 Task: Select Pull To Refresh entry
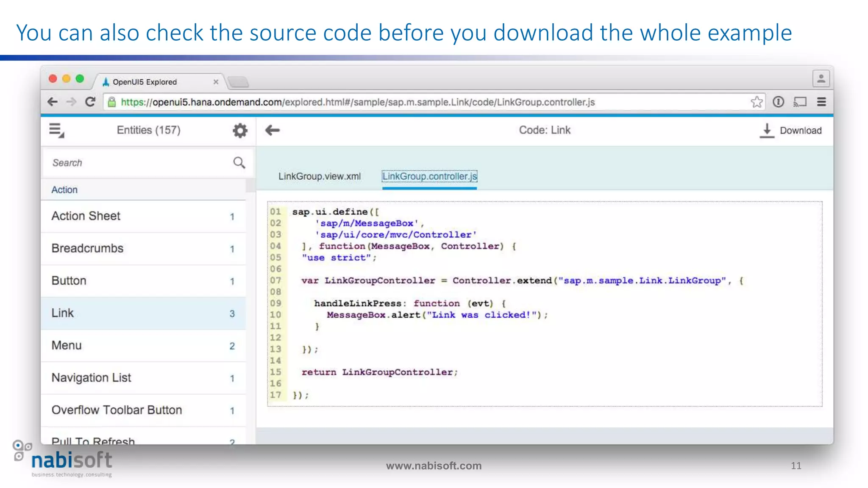point(143,436)
